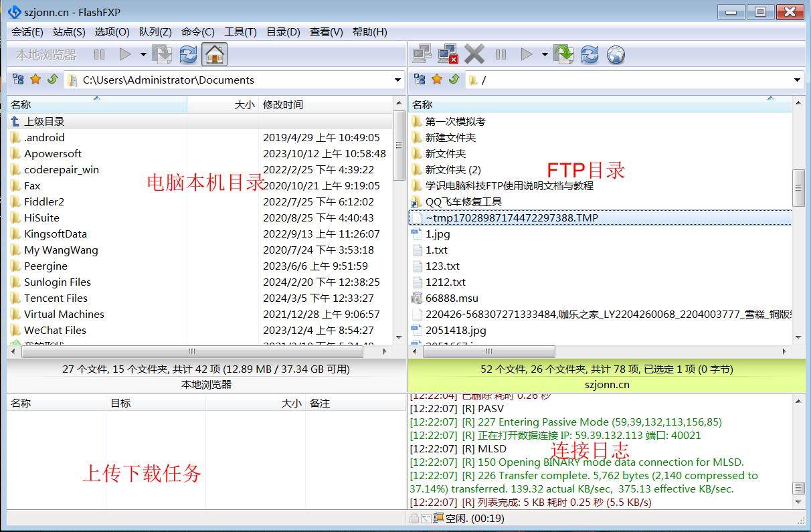Open the local path dropdown
Screen dimensions: 811x532
398,79
